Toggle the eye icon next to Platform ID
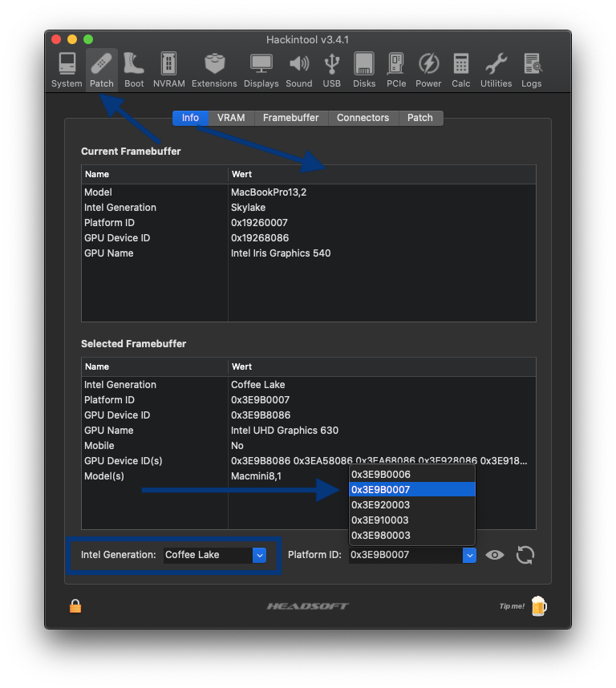The height and width of the screenshot is (688, 616). pos(495,555)
